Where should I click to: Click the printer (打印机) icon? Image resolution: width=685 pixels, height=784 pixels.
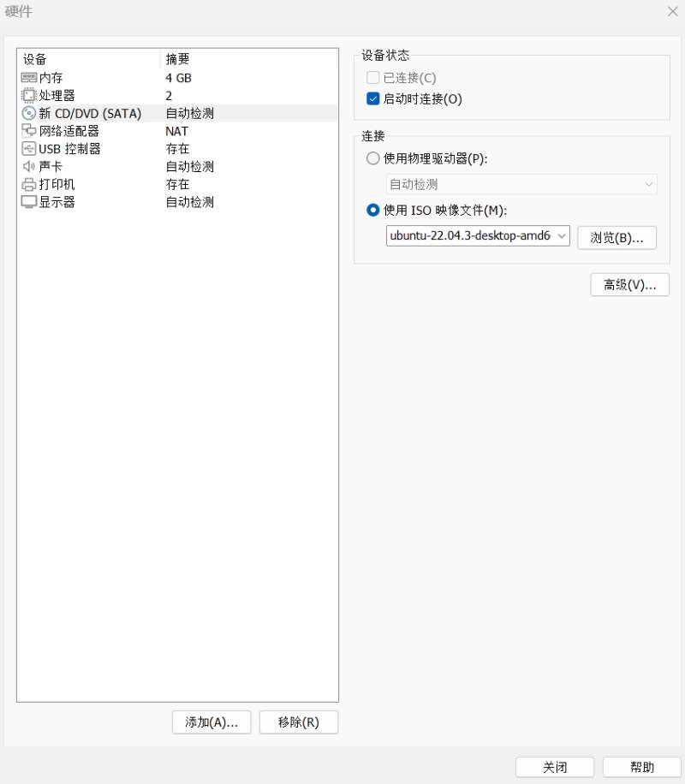(x=28, y=185)
